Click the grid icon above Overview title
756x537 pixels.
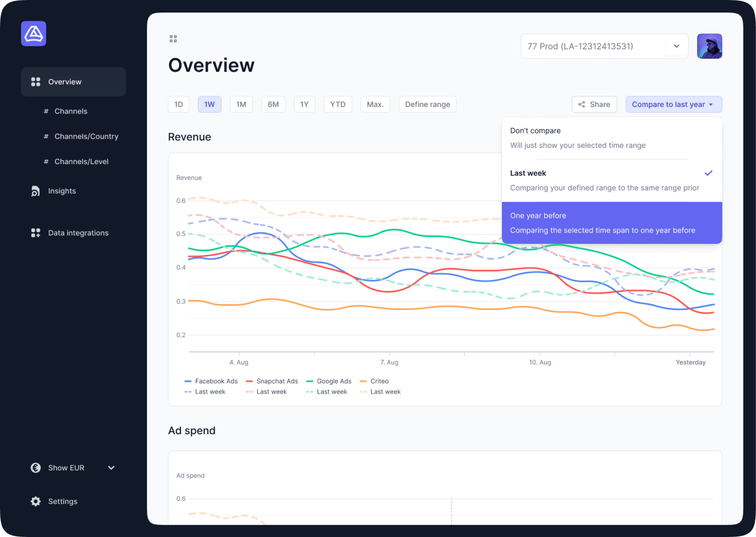tap(173, 39)
